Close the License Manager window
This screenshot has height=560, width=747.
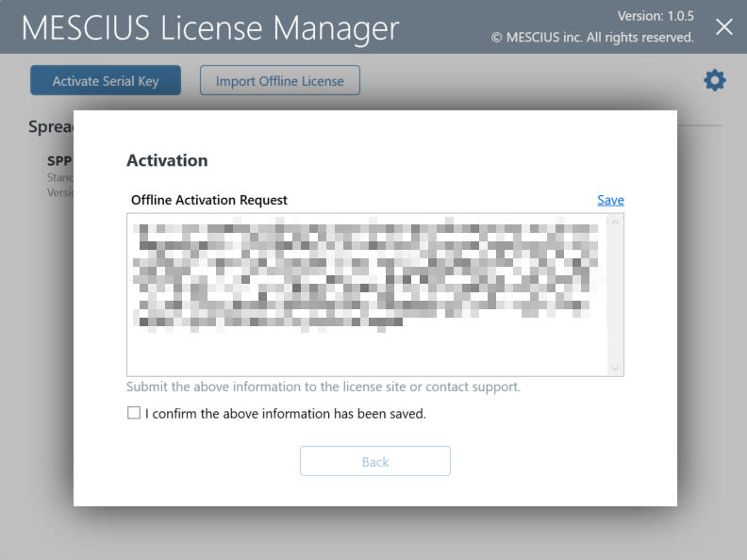click(x=723, y=26)
